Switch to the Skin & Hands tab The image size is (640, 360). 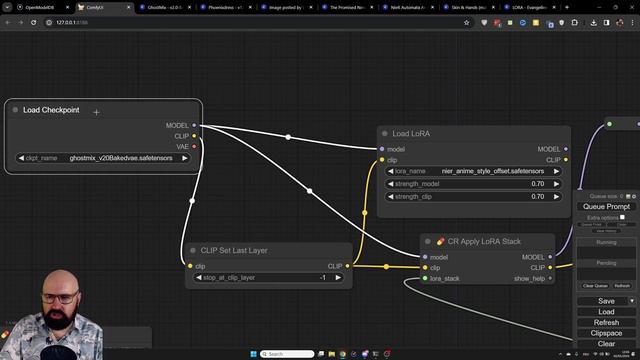pyautogui.click(x=470, y=7)
